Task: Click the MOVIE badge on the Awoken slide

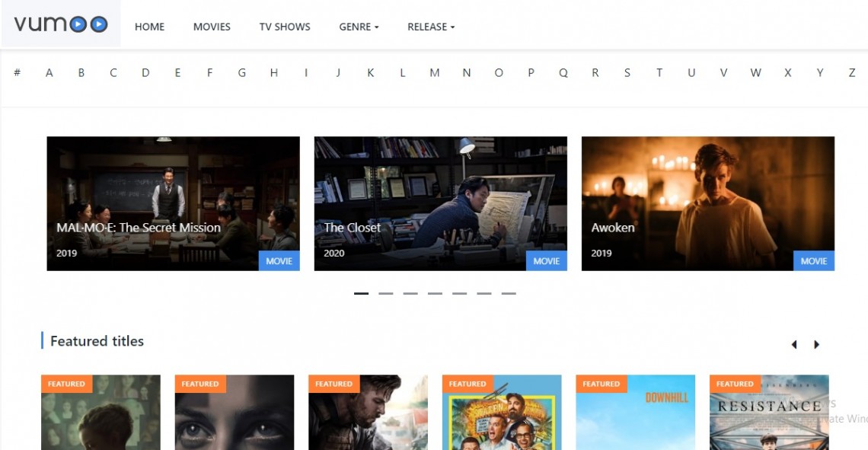Action: (x=814, y=260)
